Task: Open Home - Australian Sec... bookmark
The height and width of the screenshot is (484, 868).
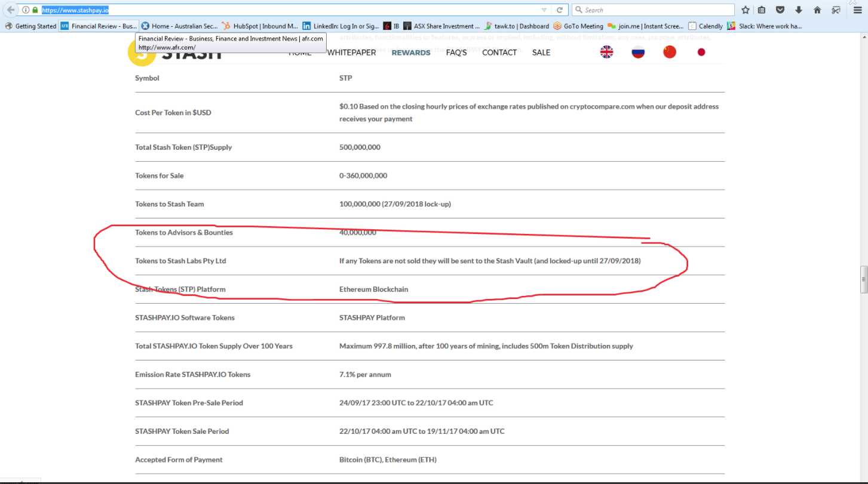Action: 180,26
